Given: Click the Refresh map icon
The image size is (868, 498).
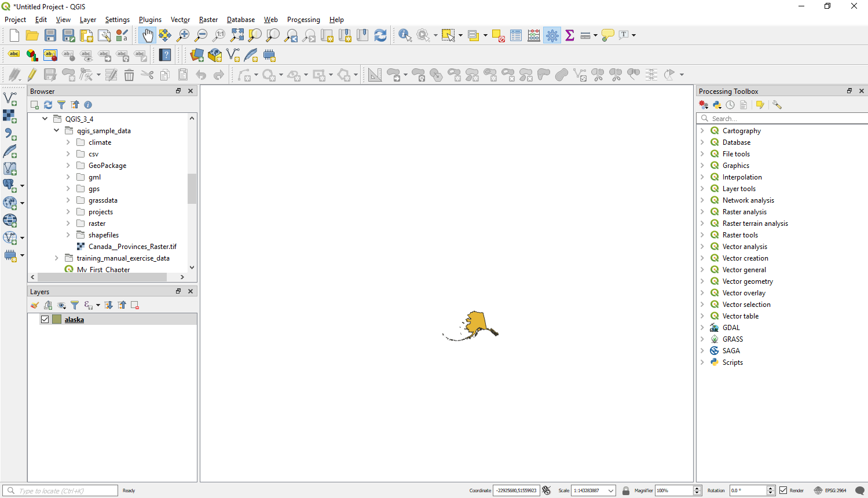Looking at the screenshot, I should click(380, 36).
